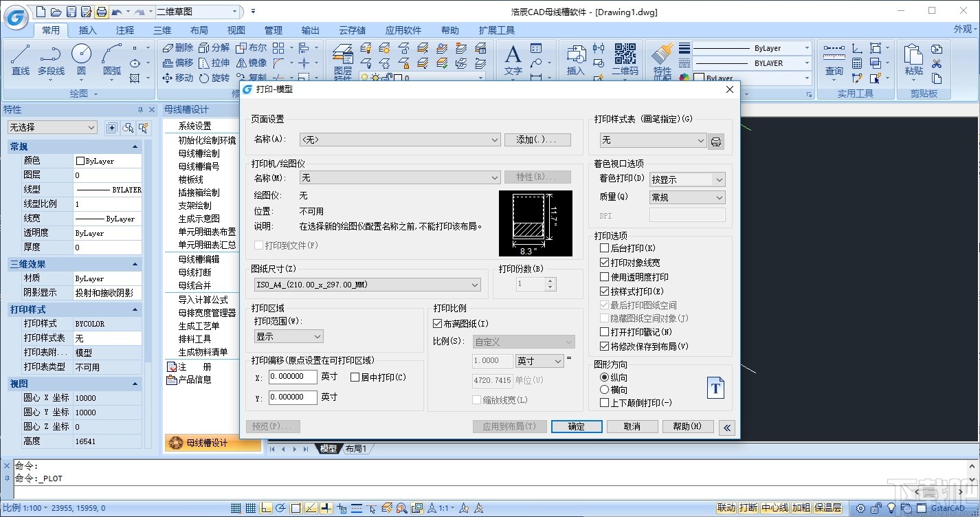
Task: Switch to the Cloud Storage (云存储) tab
Action: point(353,30)
